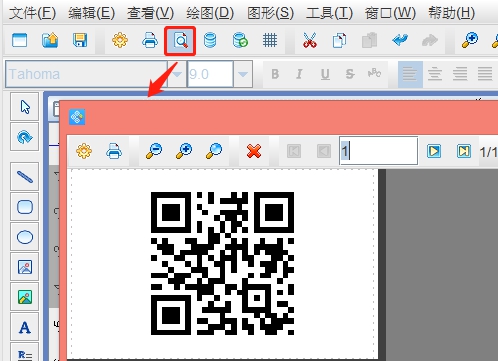The height and width of the screenshot is (361, 498).
Task: Open the 文件(F) menu
Action: (33, 13)
